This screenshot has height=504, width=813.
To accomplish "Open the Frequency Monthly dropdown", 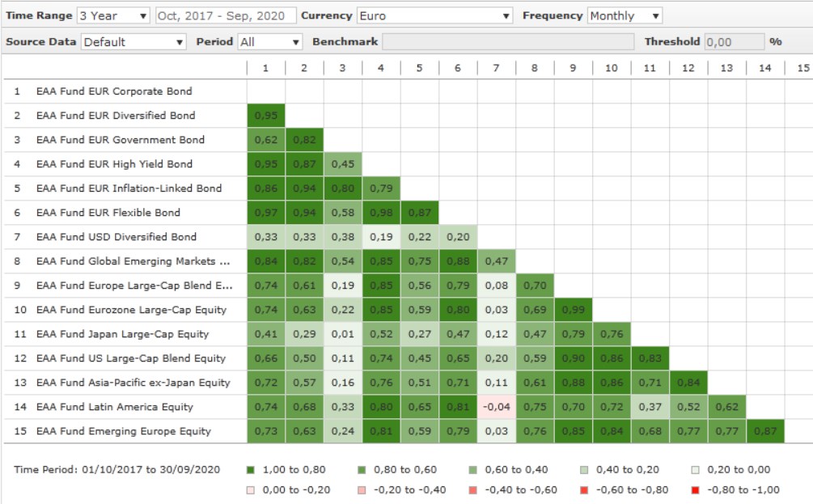I will [x=625, y=15].
